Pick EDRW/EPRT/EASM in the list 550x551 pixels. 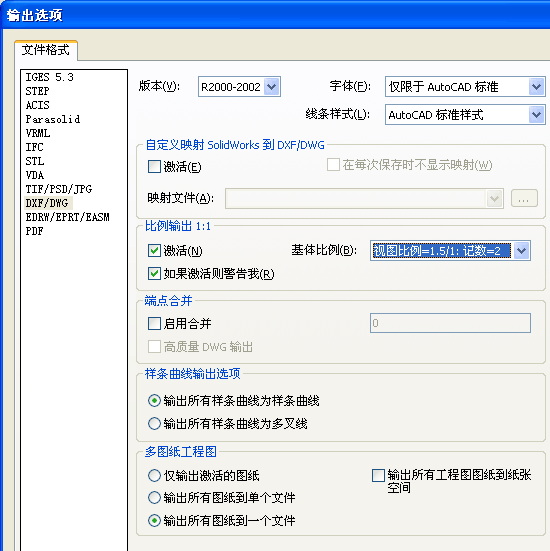point(67,217)
